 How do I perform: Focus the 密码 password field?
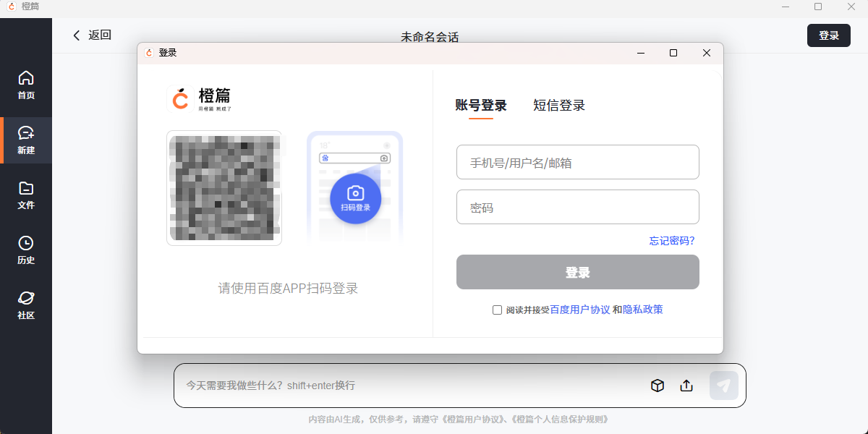(578, 207)
